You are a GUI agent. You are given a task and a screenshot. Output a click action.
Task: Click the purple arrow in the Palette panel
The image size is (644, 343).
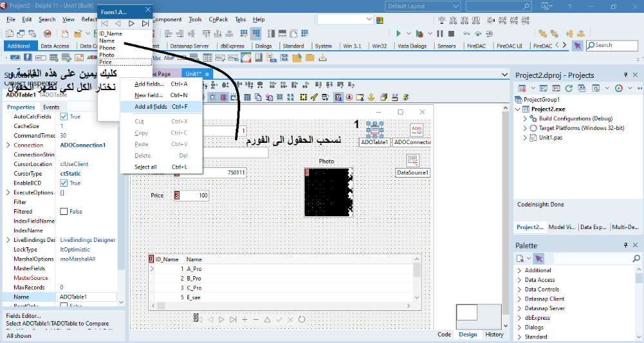(x=539, y=259)
